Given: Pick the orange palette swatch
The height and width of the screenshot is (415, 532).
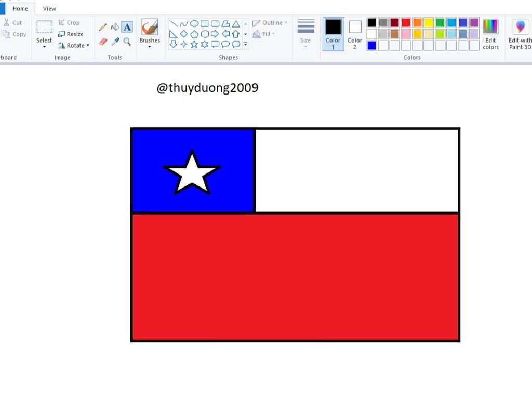Looking at the screenshot, I should pyautogui.click(x=418, y=23).
